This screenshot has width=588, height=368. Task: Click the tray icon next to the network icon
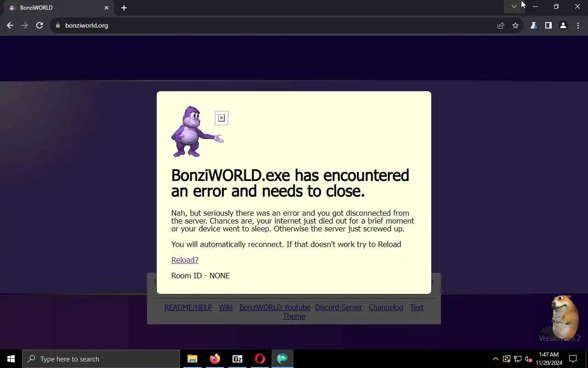(507, 359)
